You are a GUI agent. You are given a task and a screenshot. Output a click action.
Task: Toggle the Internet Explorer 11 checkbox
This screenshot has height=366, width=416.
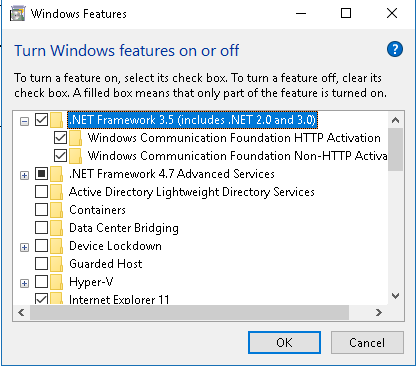point(41,298)
